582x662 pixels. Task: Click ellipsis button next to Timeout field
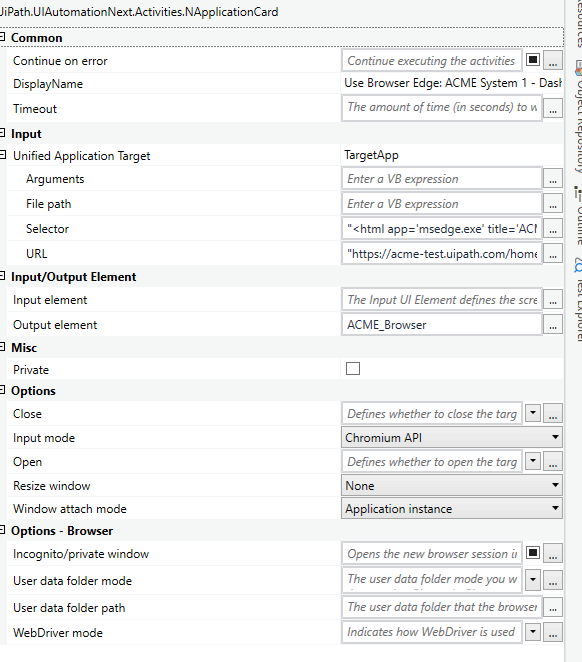(x=553, y=109)
